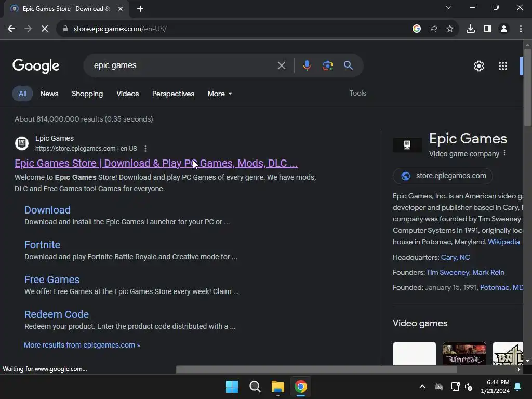Click the Google icon in address bar
Screen dimensions: 532x399
pos(417,29)
